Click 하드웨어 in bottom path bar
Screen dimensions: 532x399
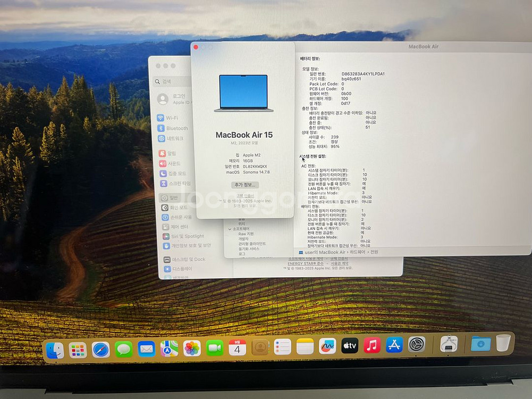click(358, 252)
